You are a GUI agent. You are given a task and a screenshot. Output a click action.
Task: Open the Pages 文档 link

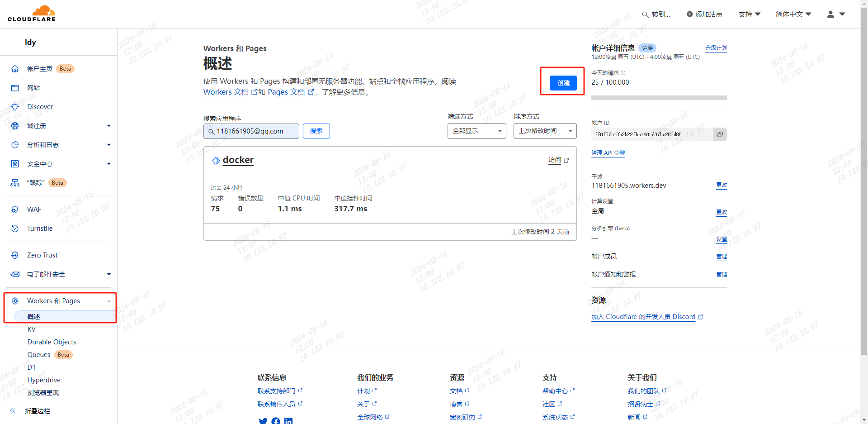(x=286, y=92)
